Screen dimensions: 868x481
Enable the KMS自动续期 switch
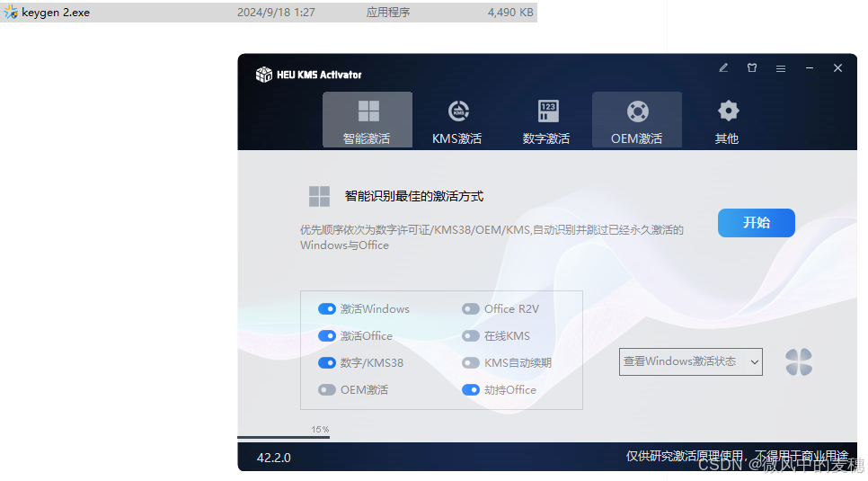[x=471, y=363]
